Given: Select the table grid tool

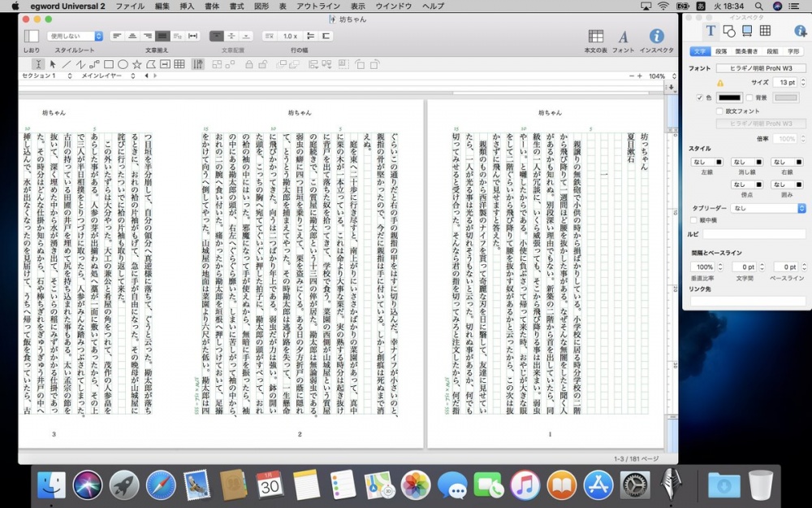Looking at the screenshot, I should [179, 64].
